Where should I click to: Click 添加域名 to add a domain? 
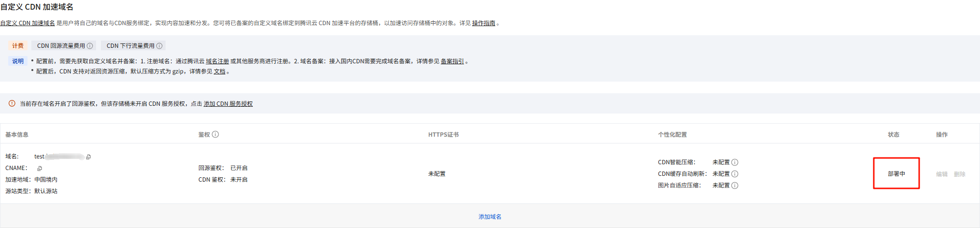[490, 217]
